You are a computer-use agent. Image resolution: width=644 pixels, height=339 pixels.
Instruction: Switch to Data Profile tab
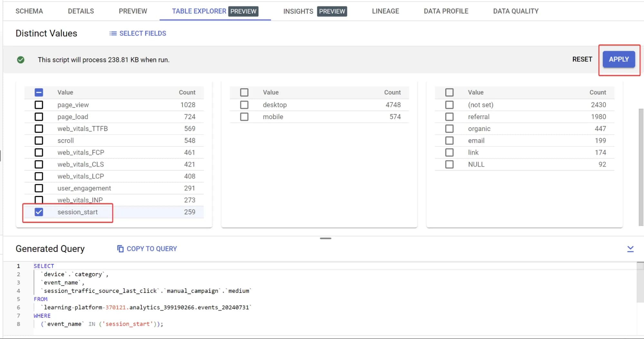point(446,11)
